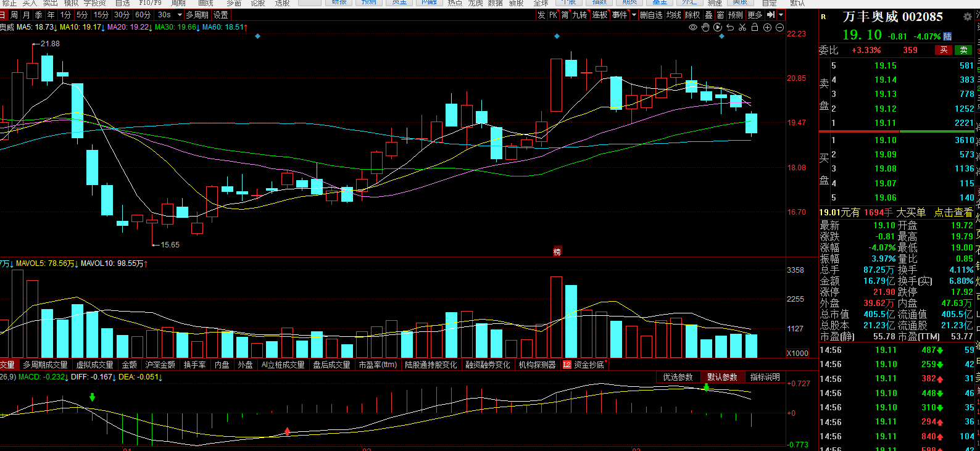This screenshot has height=451, width=980.
Task: Expand the 30s period dropdown arrow
Action: [x=180, y=15]
